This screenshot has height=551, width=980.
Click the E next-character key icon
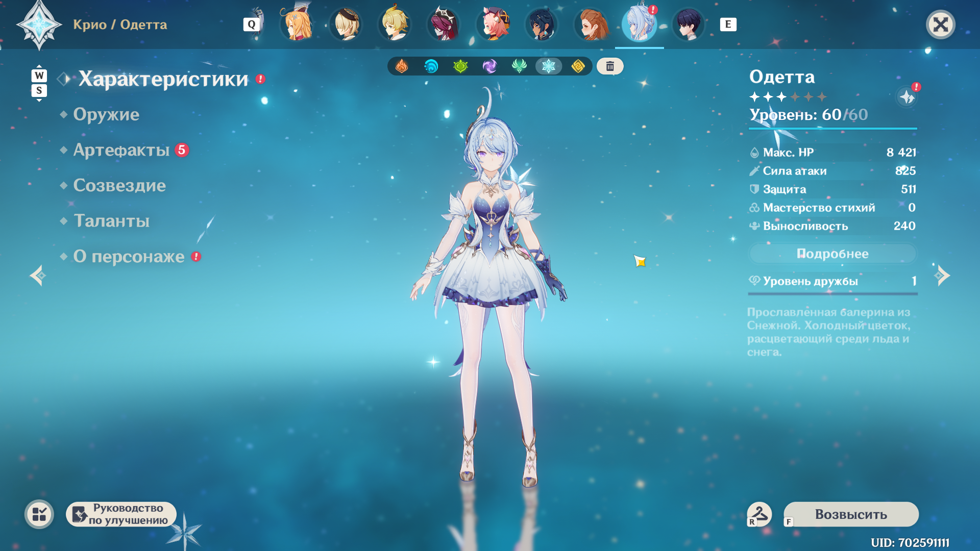tap(728, 24)
